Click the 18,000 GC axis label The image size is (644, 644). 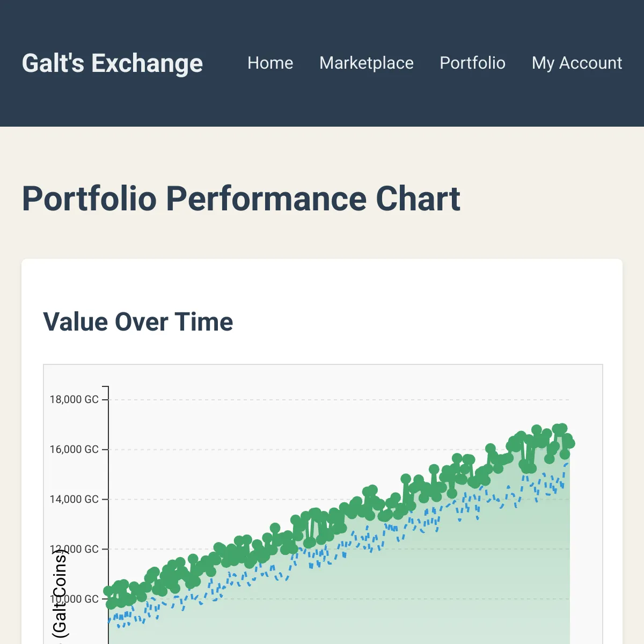(x=74, y=400)
